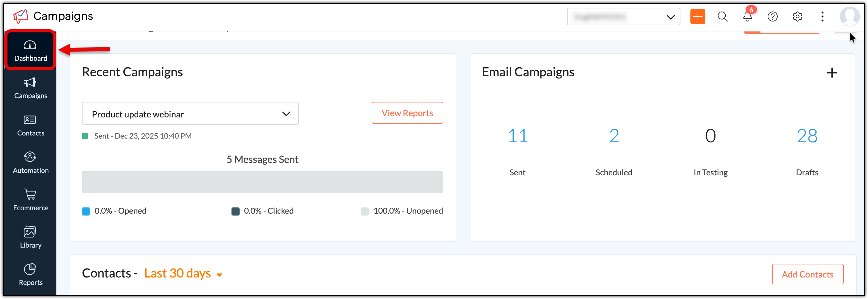
Task: Open Automation in the sidebar
Action: tap(30, 163)
